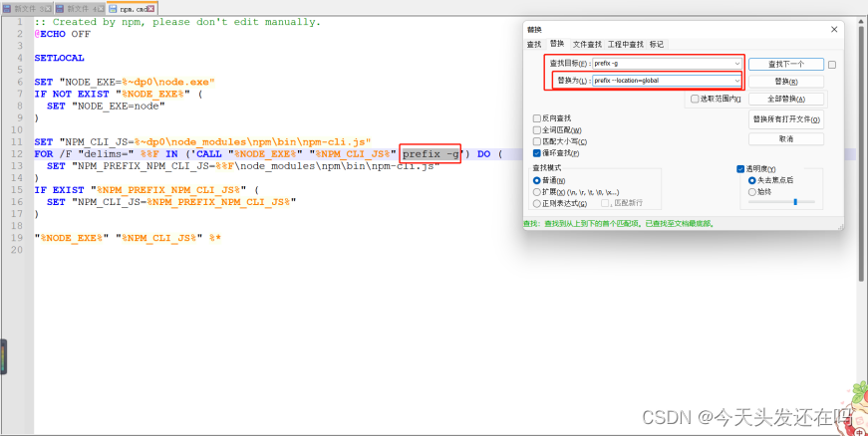Click '@ECHO OFF' on line 2
Viewport: 868px width, 436px height.
coord(62,34)
